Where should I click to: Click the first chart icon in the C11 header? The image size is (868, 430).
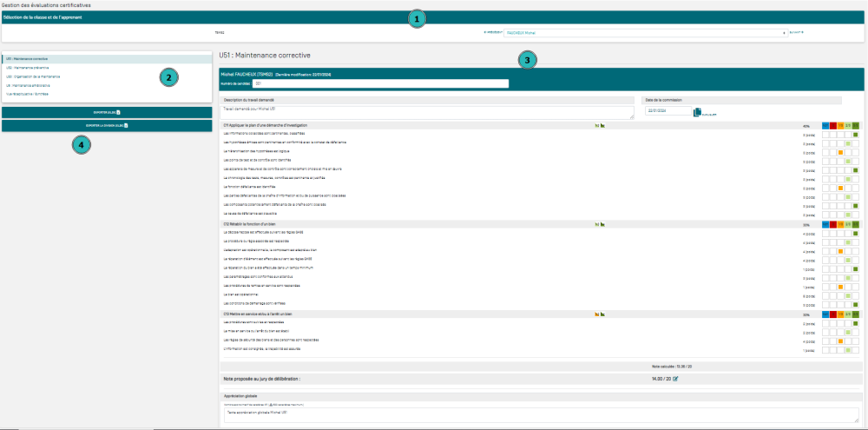coord(596,125)
